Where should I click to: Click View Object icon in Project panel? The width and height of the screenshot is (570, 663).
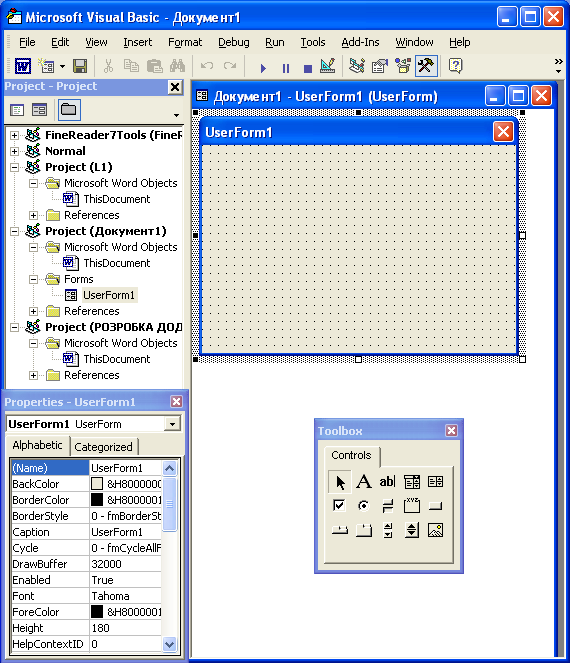pos(39,110)
